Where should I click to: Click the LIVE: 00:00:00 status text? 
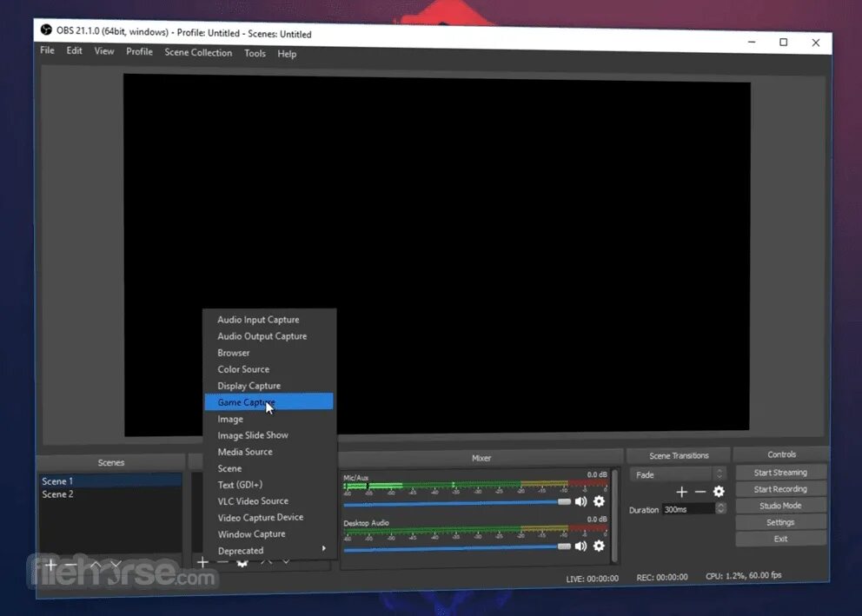592,578
